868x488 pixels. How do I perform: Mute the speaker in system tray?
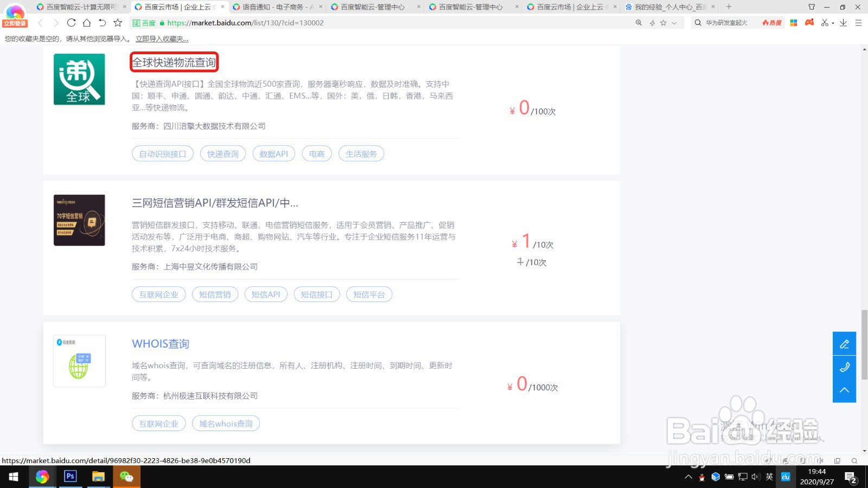(755, 477)
